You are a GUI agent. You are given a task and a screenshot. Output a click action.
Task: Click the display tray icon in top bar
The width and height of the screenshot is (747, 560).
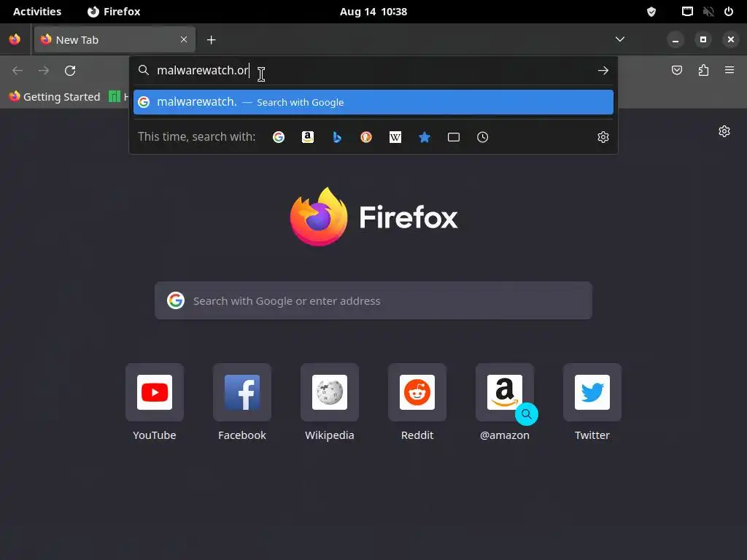coord(687,12)
